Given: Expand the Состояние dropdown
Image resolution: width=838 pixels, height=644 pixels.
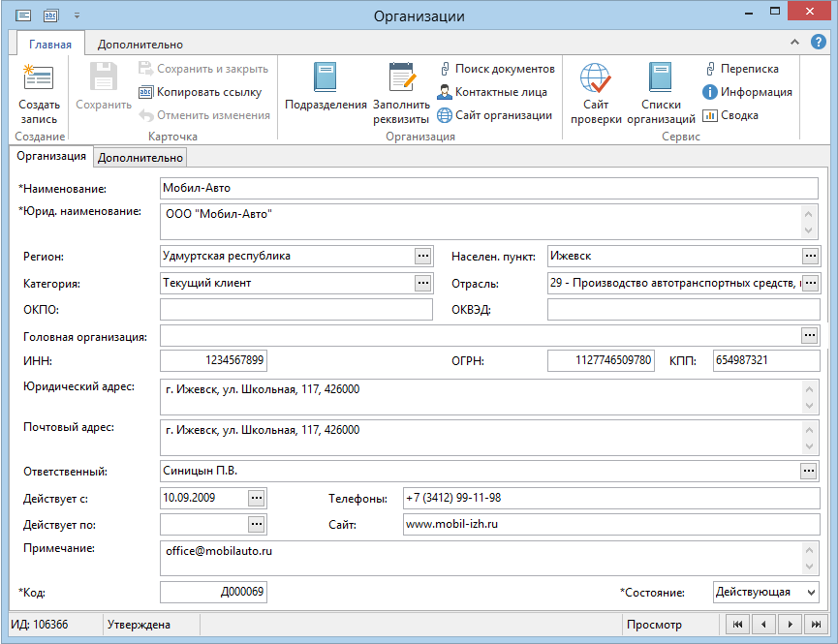Looking at the screenshot, I should click(811, 592).
